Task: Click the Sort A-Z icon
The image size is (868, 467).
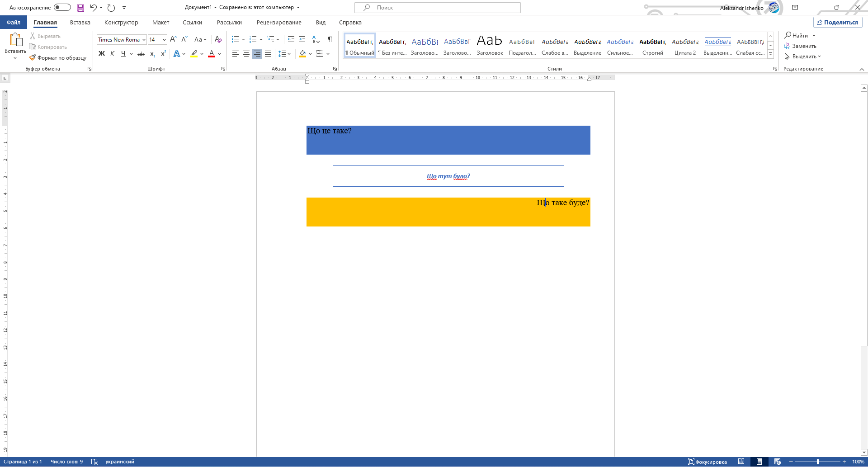Action: point(316,39)
